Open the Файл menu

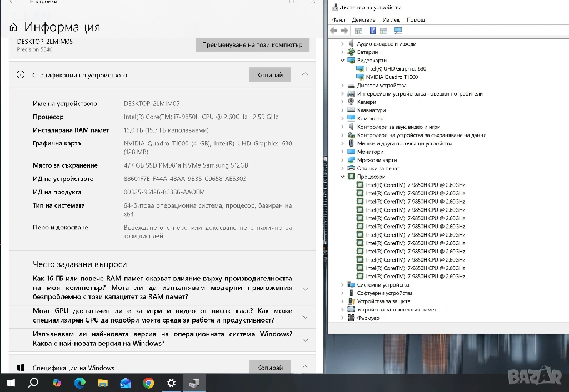tap(338, 20)
